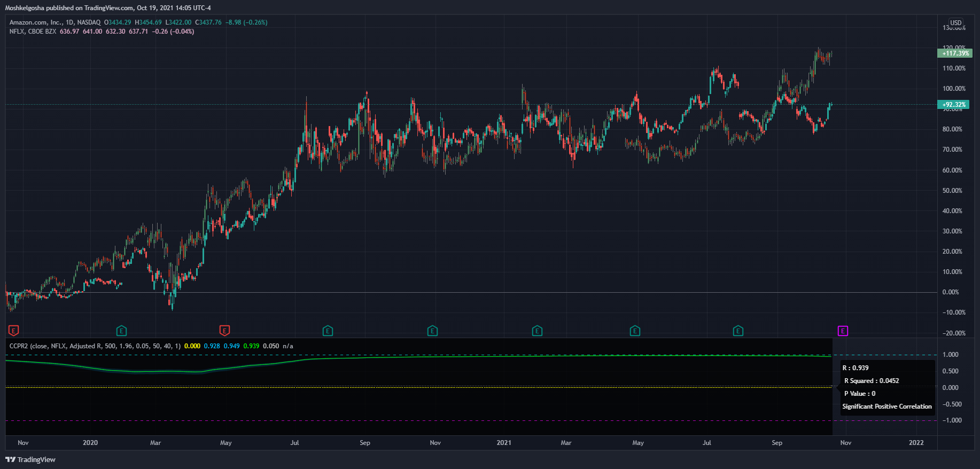980x469 pixels.
Task: Click 'Significant Positive Correlation' text
Action: (x=887, y=407)
